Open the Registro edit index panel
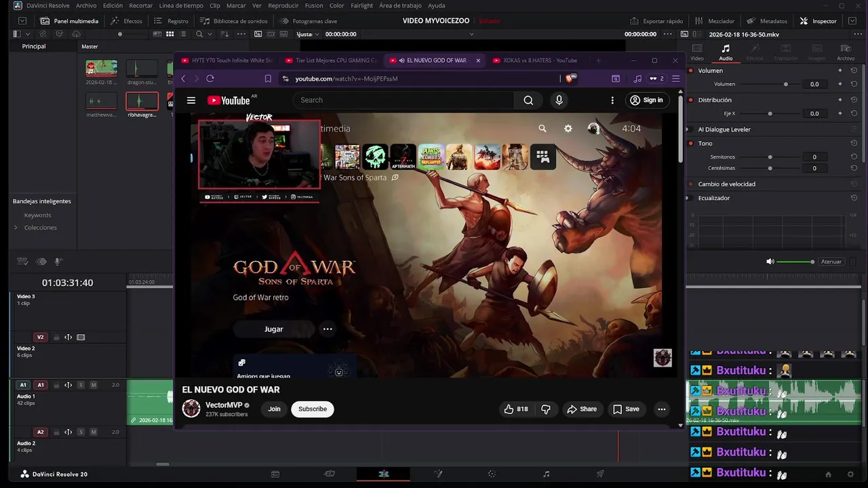Viewport: 868px width, 488px height. [x=171, y=21]
